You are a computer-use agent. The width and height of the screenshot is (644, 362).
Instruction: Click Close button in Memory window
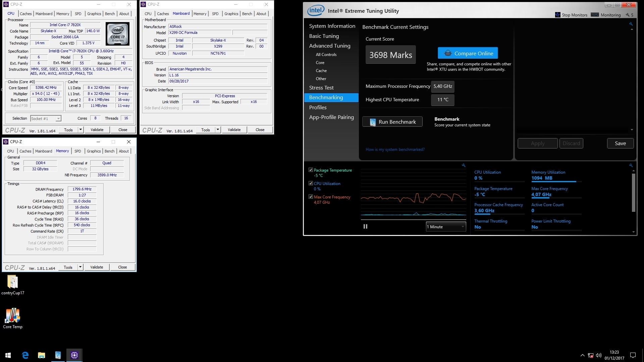coord(122,267)
